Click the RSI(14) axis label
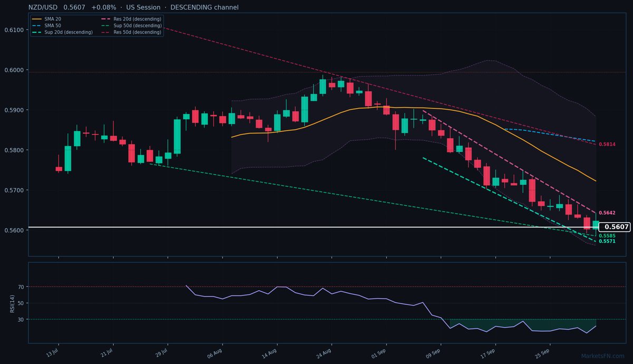This screenshot has height=364, width=633. [x=12, y=303]
